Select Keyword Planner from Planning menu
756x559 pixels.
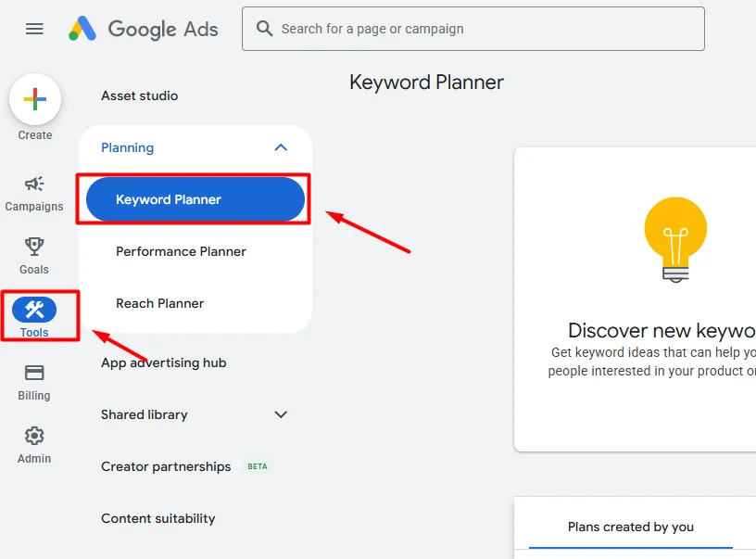point(194,198)
